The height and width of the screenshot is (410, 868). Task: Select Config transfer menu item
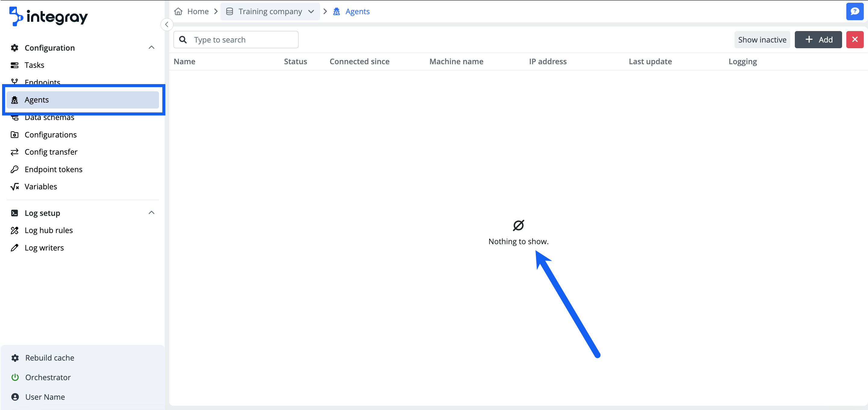(51, 152)
